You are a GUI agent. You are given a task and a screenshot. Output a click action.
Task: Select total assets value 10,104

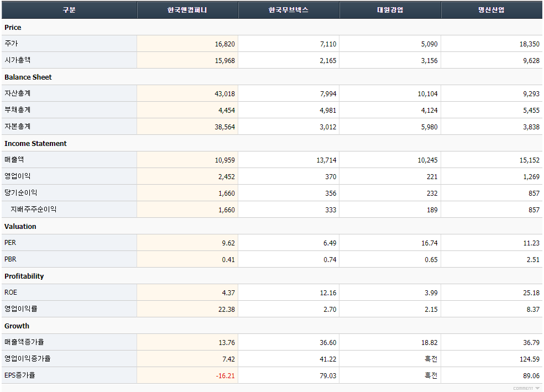pos(427,93)
